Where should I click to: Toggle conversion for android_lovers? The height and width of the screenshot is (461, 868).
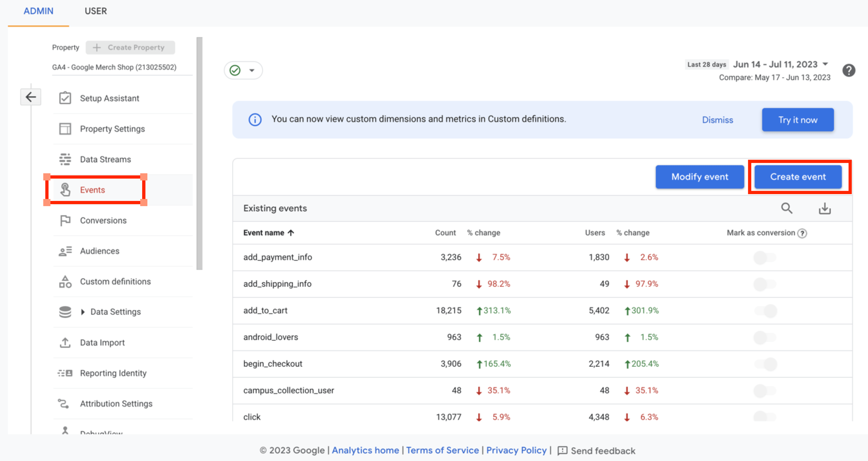coord(765,337)
